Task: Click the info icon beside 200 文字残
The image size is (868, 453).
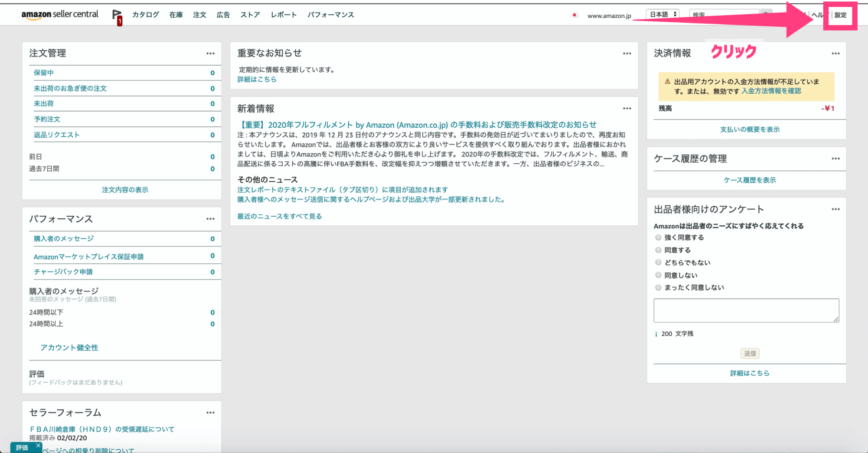Action: (x=656, y=334)
